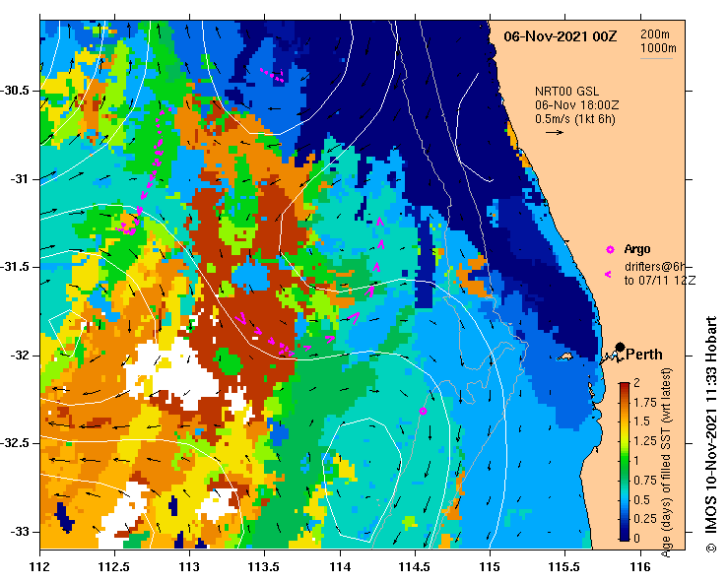Click the latitude tick label -33

pyautogui.click(x=19, y=532)
